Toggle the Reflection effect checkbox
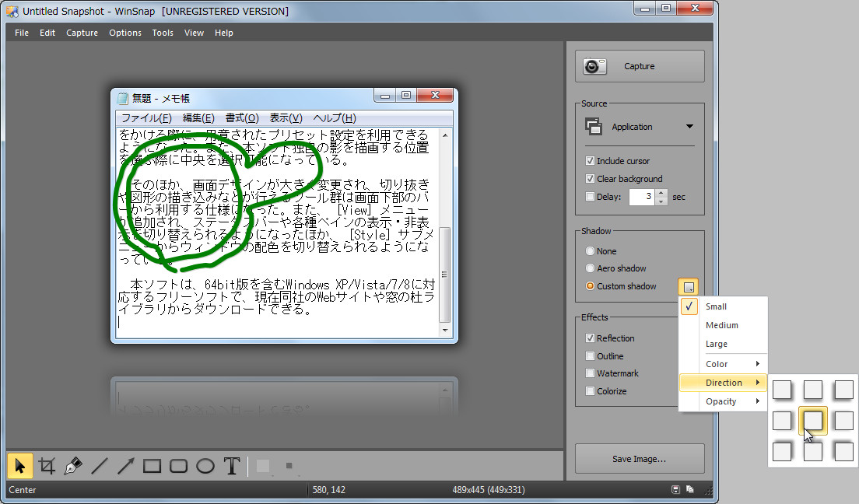 tap(590, 338)
